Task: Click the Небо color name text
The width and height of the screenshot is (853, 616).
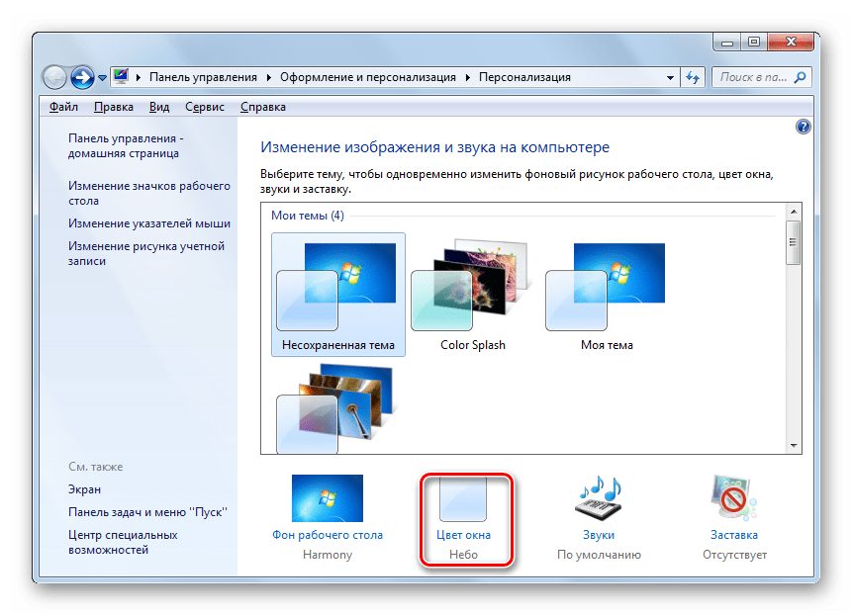Action: (x=463, y=555)
